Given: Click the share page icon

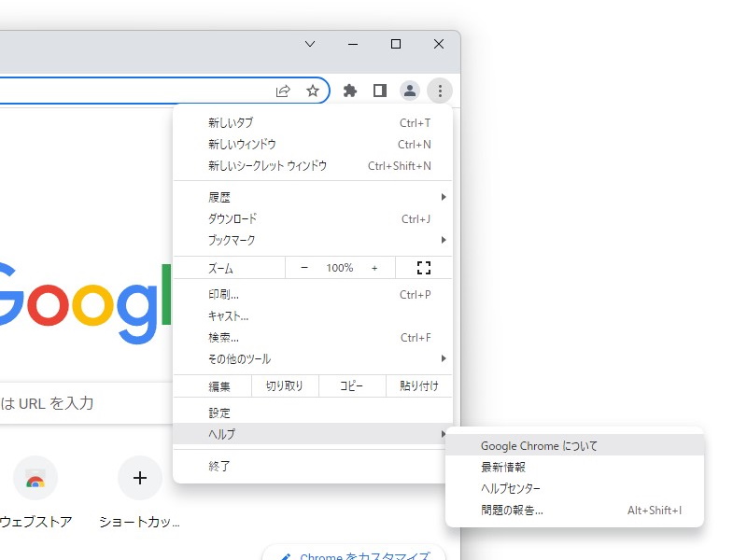Looking at the screenshot, I should coord(283,91).
